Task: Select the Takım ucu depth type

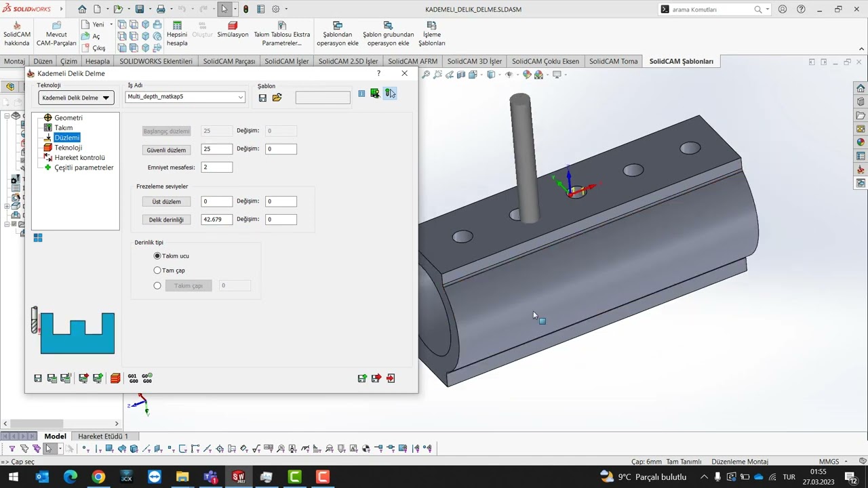Action: tap(157, 256)
